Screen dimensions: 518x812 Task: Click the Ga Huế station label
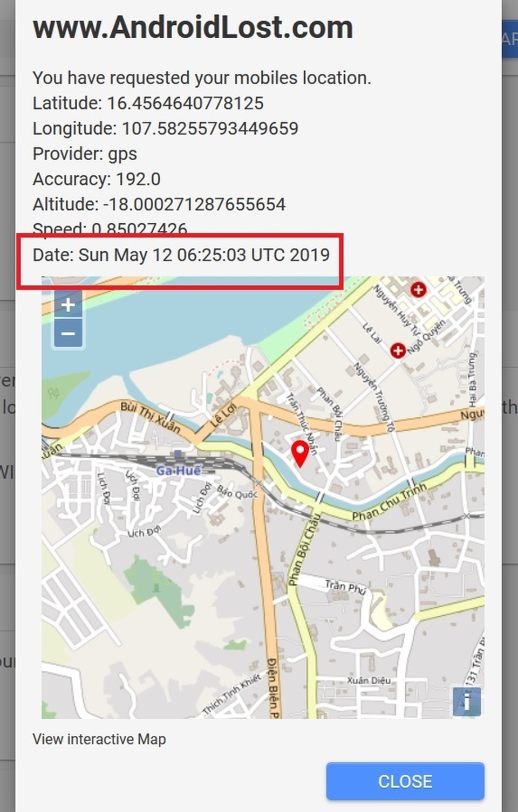click(179, 471)
